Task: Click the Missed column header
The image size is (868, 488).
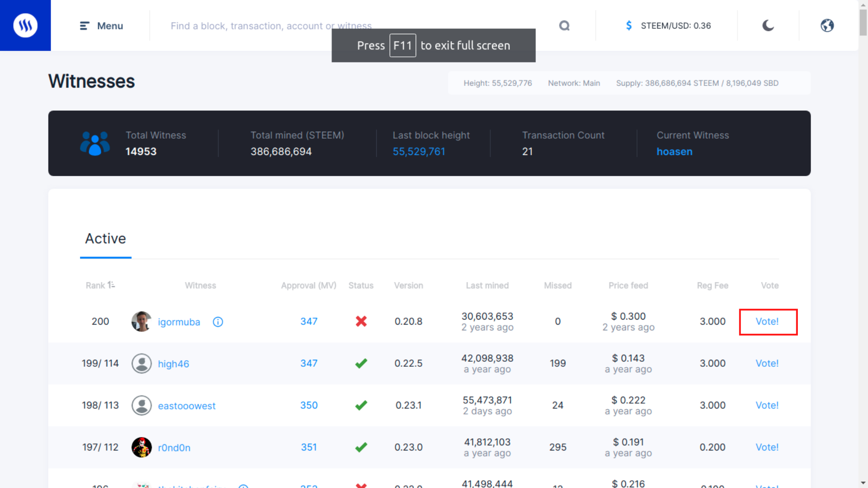Action: [x=558, y=285]
